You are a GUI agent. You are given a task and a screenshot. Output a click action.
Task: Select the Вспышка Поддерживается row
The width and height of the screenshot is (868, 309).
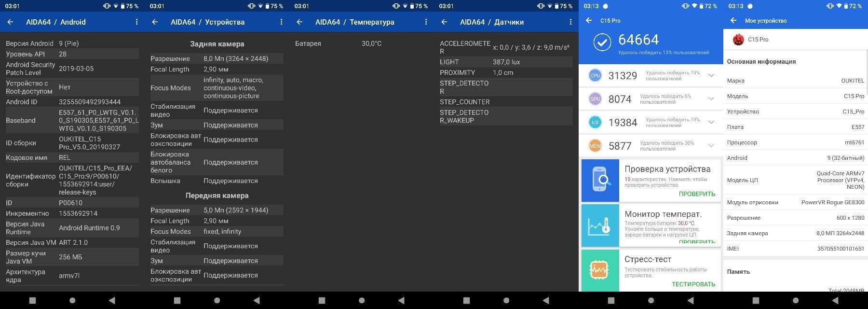tap(217, 181)
